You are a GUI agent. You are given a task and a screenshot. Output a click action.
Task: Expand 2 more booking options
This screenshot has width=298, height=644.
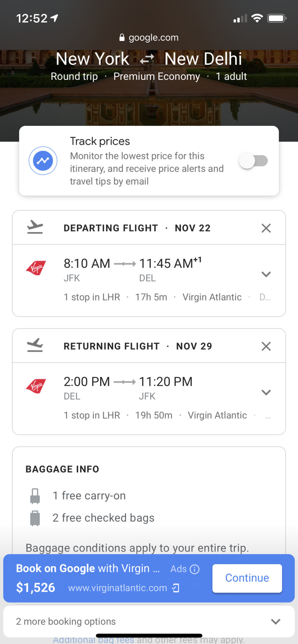click(149, 621)
